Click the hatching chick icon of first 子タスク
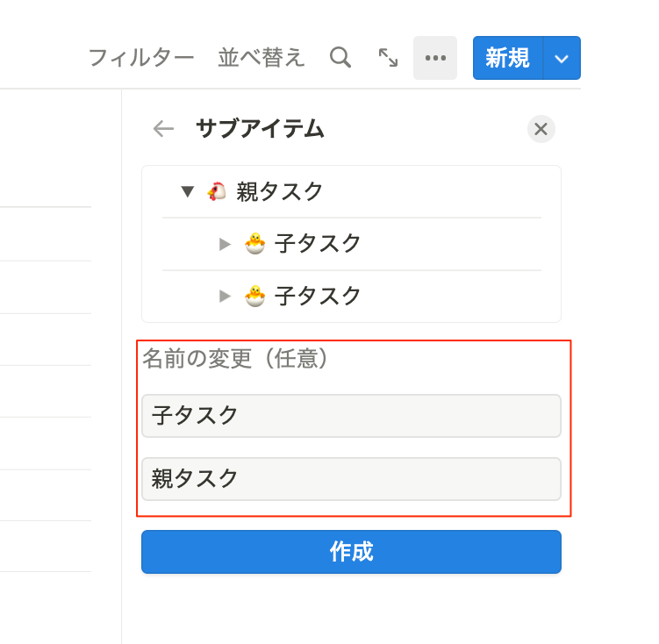Viewport: 659px width, 644px height. [255, 244]
